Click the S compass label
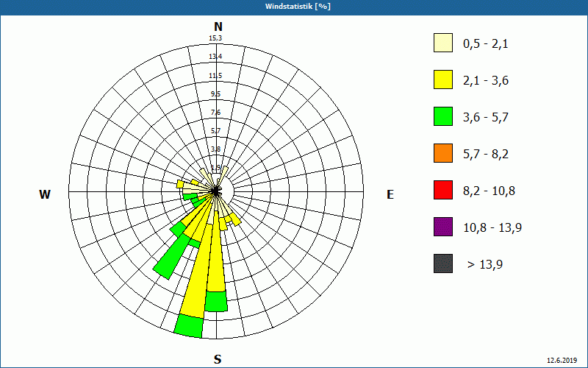The image size is (588, 368). tap(218, 360)
